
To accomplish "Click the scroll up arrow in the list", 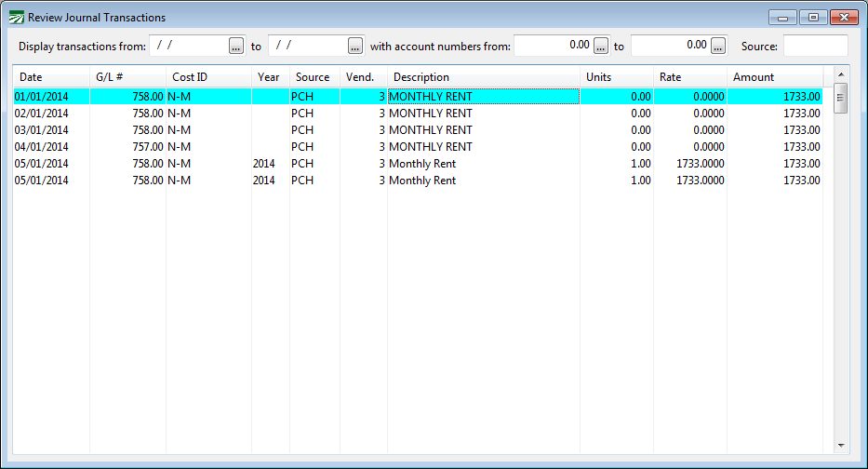I will click(x=840, y=74).
